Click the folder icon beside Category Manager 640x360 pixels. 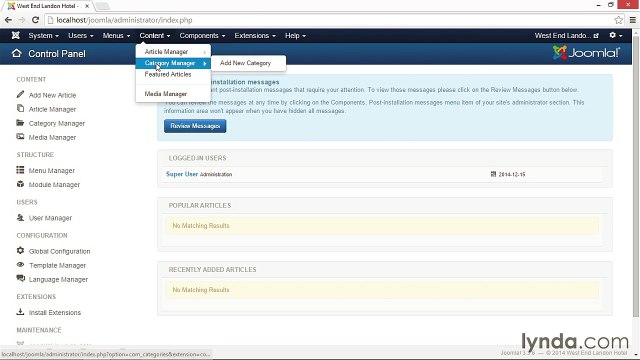(x=20, y=123)
